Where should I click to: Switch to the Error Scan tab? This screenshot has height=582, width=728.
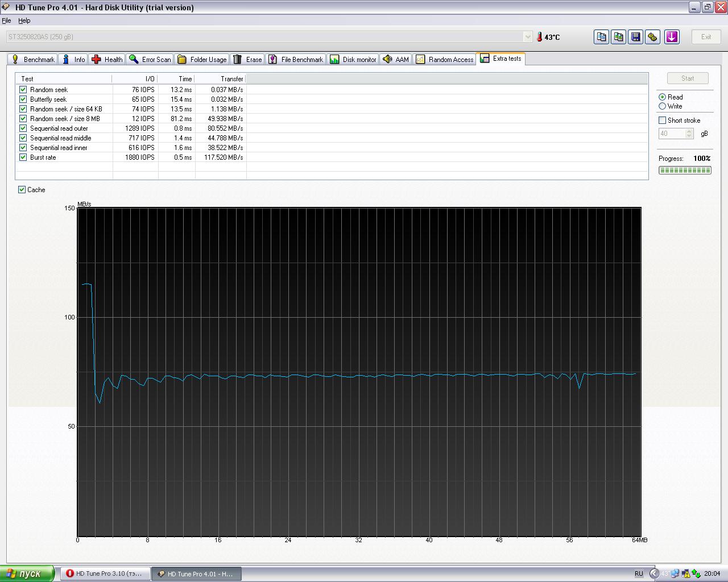[150, 60]
